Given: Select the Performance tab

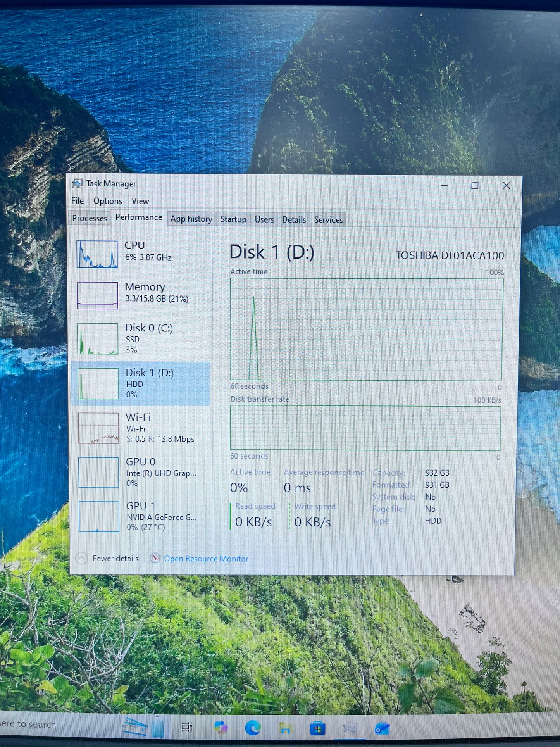Looking at the screenshot, I should click(139, 217).
